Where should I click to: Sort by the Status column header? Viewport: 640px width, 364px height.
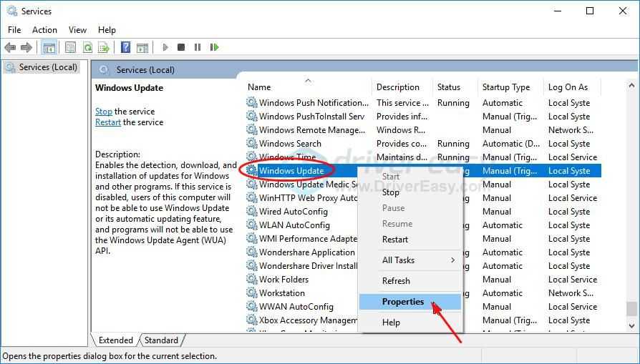(455, 87)
